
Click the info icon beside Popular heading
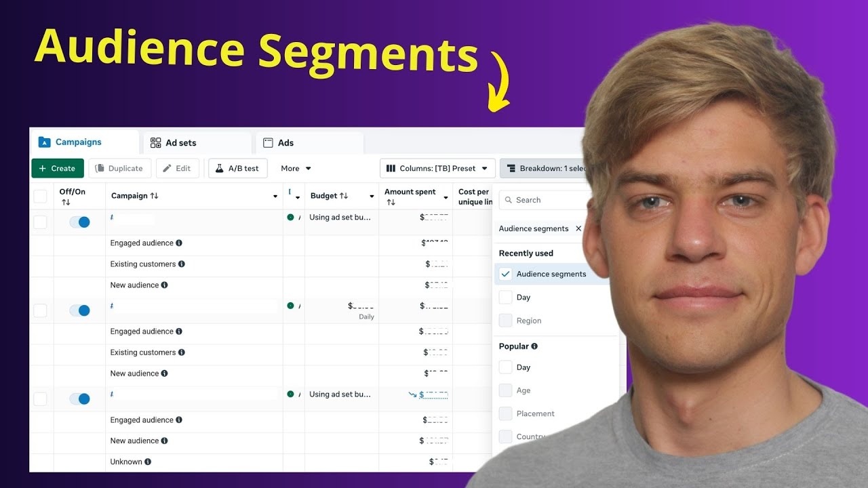pyautogui.click(x=534, y=346)
